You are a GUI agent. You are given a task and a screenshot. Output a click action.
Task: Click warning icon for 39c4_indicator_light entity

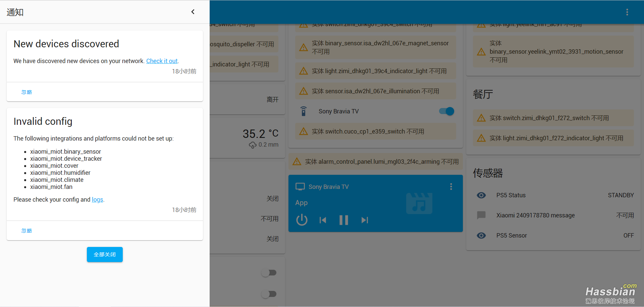coord(304,71)
